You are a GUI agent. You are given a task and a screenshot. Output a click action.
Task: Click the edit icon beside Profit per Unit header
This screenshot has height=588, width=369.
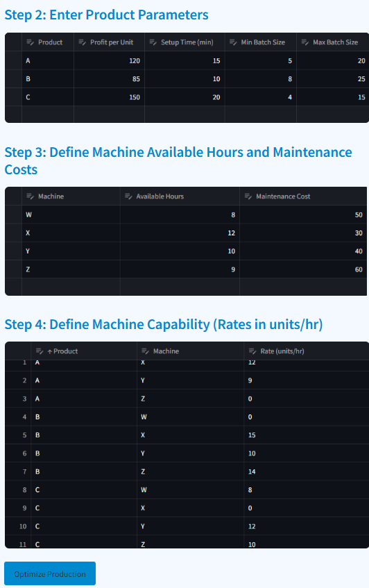point(82,42)
